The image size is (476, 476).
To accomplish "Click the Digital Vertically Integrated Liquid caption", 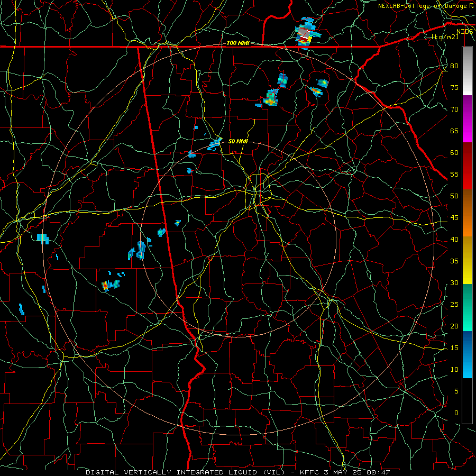I will (x=186, y=472).
